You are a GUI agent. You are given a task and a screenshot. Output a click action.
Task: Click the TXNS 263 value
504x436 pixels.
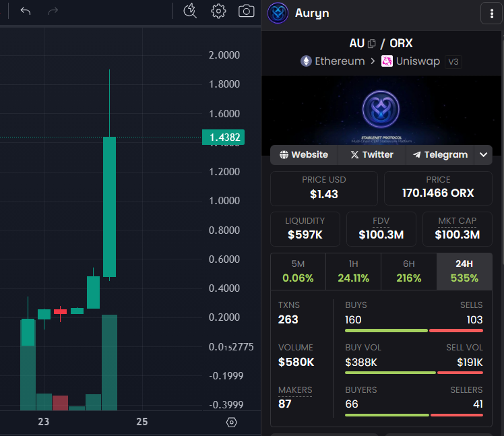click(x=288, y=319)
